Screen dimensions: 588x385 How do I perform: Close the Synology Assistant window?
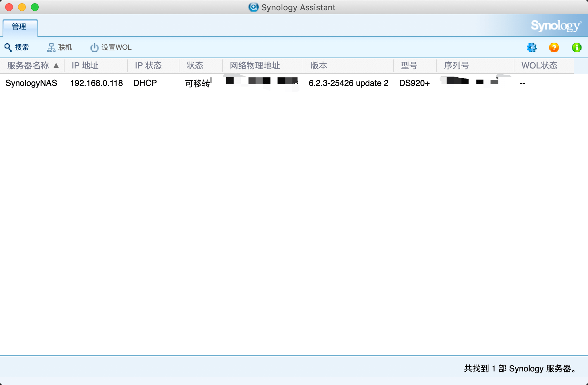9,7
